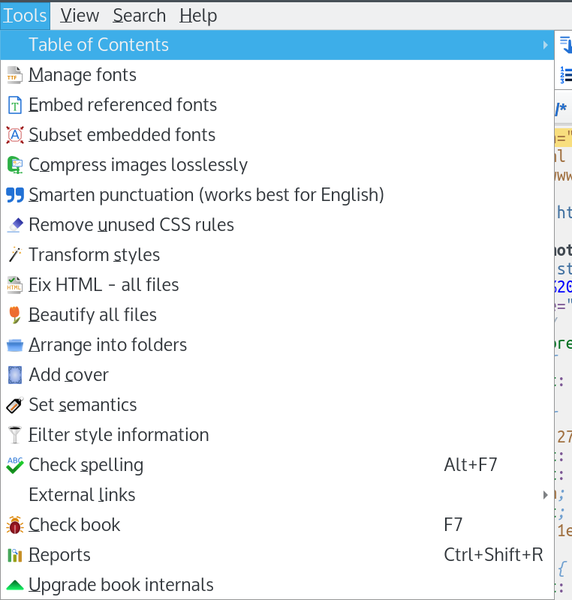
Task: Click the Check book bug icon
Action: tap(15, 525)
